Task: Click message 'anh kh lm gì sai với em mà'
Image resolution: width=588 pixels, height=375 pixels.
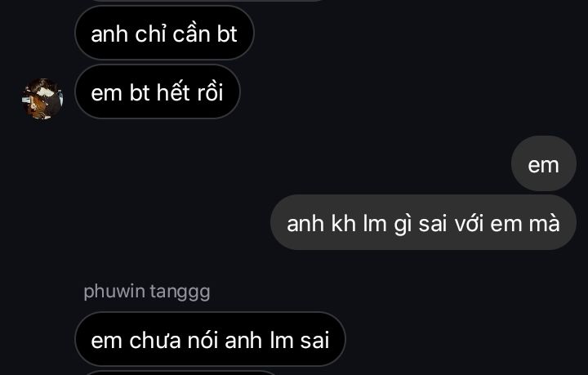Action: 423,223
